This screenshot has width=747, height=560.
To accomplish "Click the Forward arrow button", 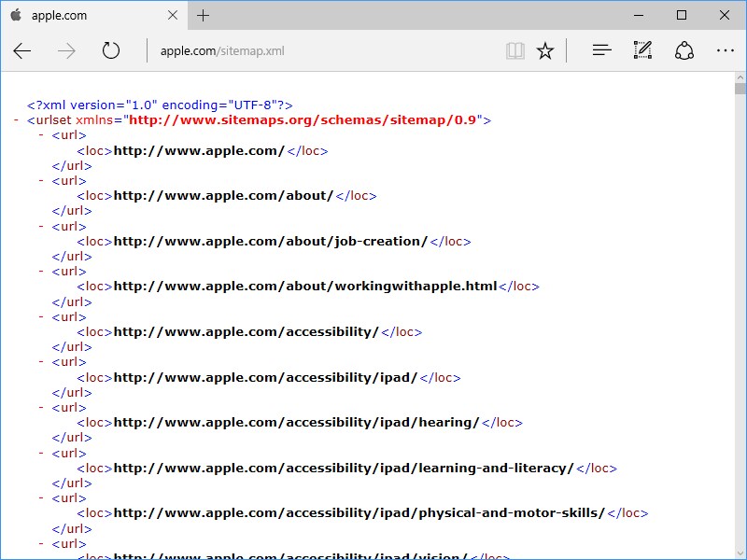I will pos(66,50).
